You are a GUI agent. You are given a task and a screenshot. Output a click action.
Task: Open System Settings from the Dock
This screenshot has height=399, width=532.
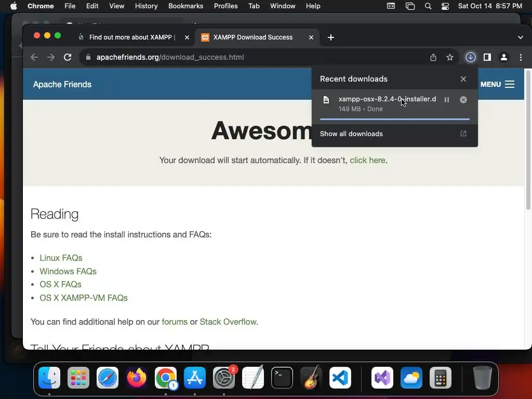tap(224, 378)
